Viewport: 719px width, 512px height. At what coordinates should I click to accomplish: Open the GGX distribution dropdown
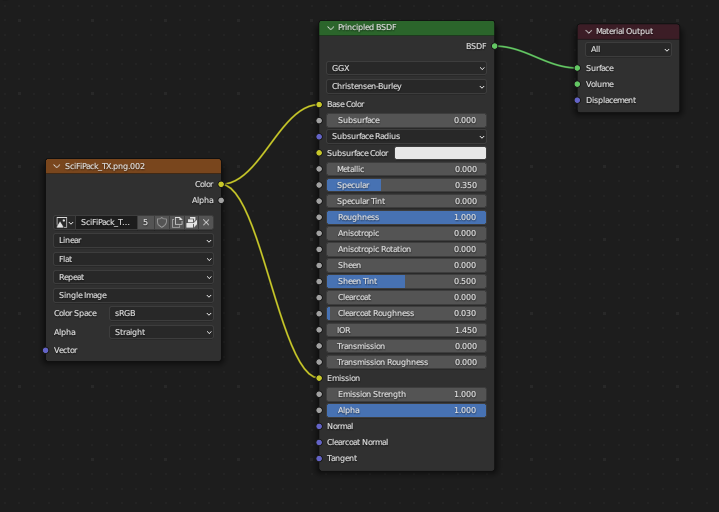click(x=406, y=68)
